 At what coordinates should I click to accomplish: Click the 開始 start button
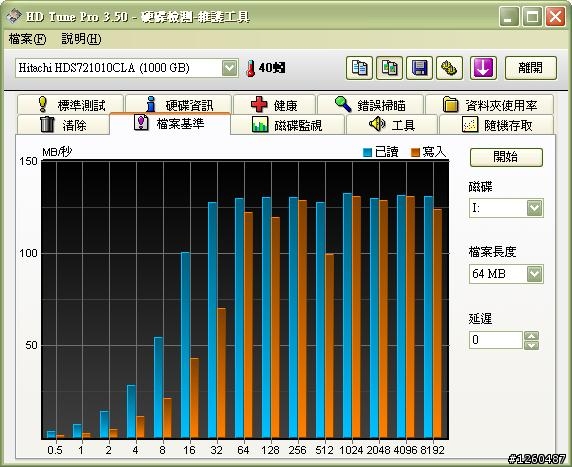pyautogui.click(x=506, y=157)
